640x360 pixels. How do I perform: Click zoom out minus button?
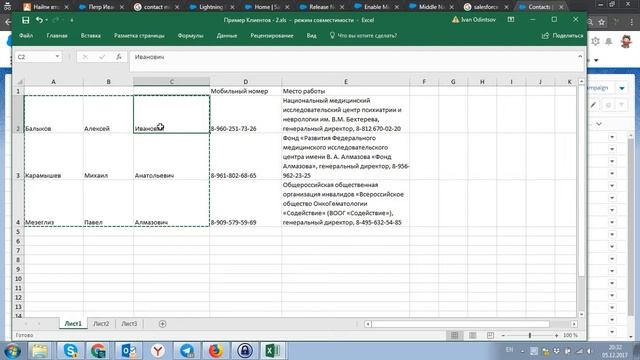(x=503, y=335)
